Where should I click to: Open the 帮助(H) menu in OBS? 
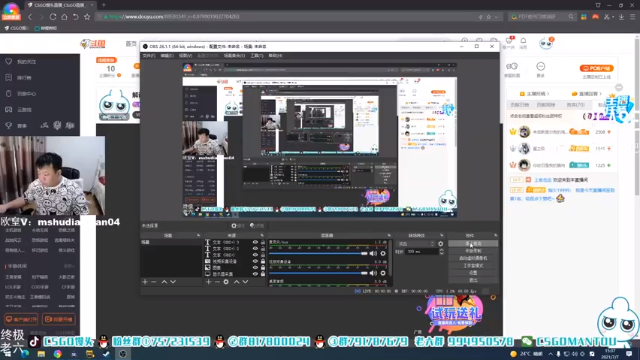pyautogui.click(x=275, y=56)
